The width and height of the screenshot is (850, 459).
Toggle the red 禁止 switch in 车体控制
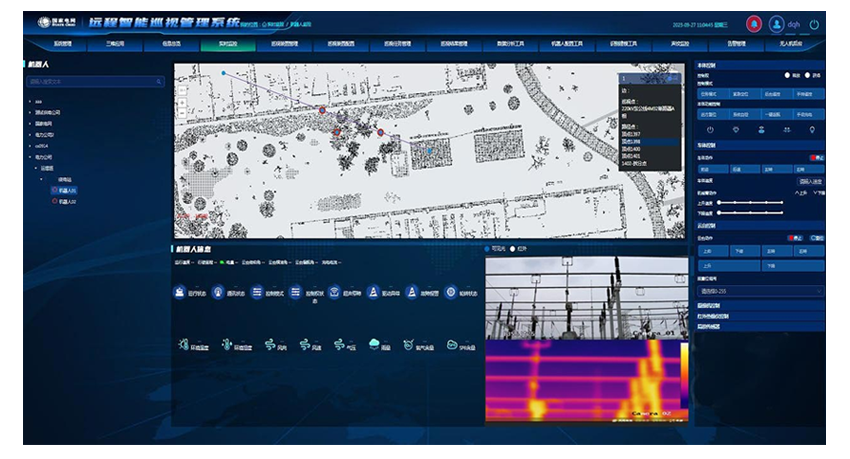point(812,157)
